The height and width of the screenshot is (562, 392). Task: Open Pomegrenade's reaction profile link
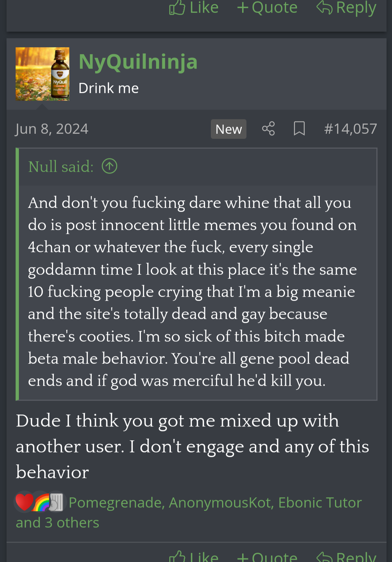(115, 502)
